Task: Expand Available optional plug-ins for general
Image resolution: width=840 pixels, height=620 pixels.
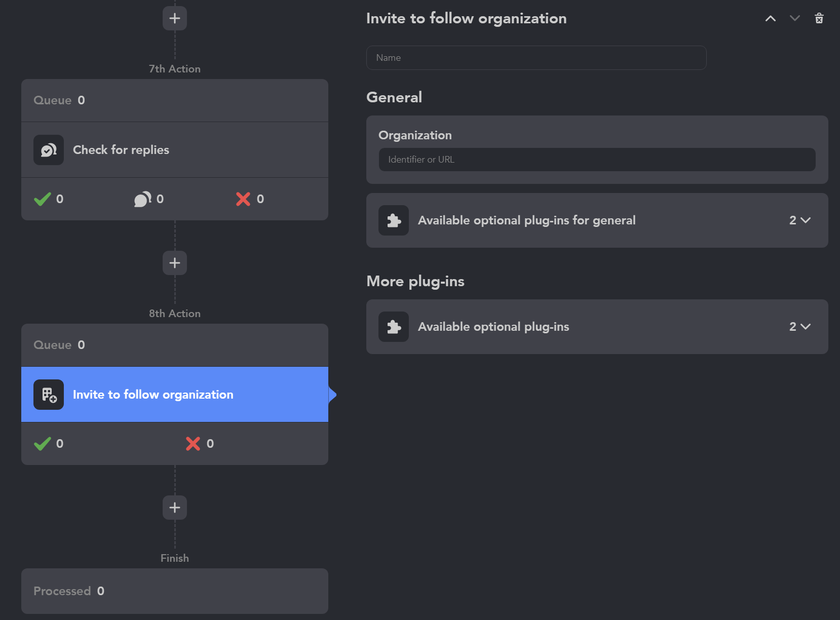Action: coord(800,220)
